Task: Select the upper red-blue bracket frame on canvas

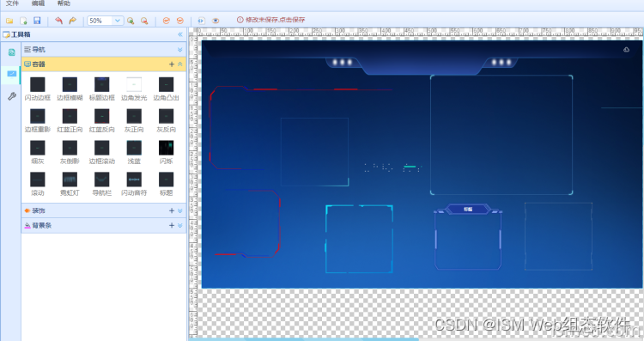Action: click(300, 128)
